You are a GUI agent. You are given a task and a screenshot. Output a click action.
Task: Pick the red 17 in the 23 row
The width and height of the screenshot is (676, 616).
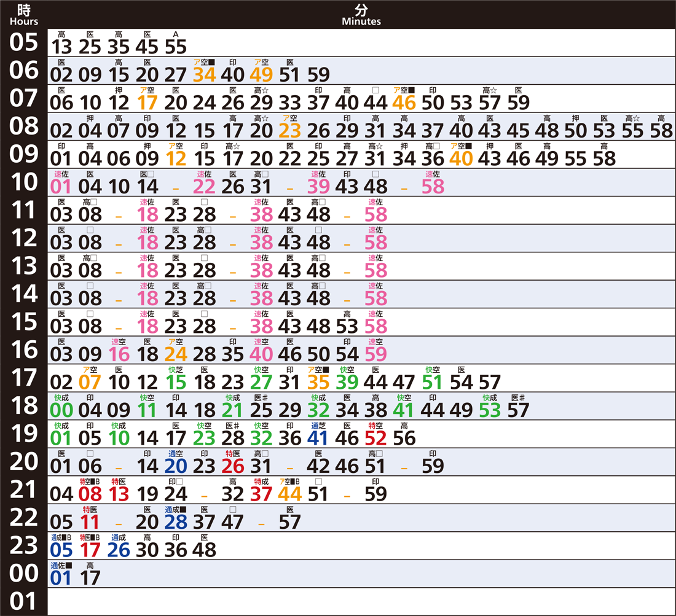90,550
